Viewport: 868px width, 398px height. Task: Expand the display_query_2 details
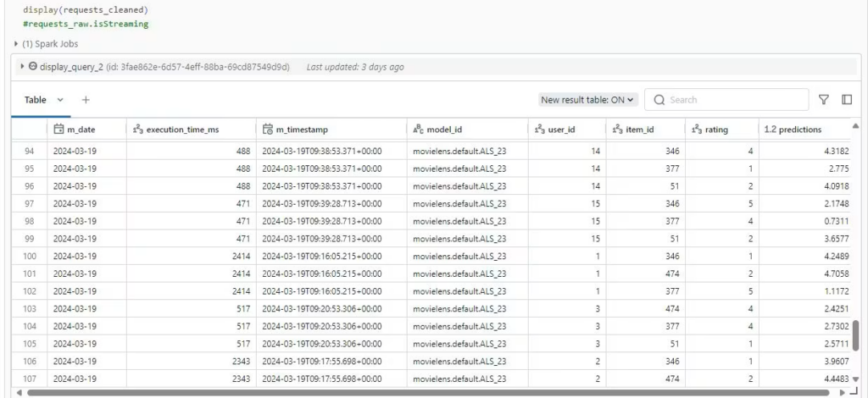[23, 66]
